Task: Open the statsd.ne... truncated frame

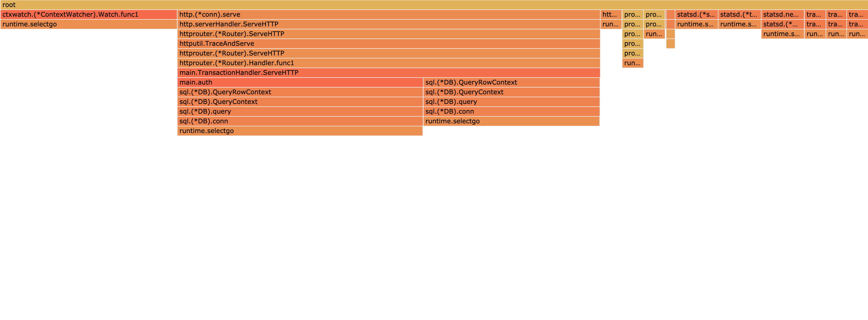Action: [x=782, y=15]
